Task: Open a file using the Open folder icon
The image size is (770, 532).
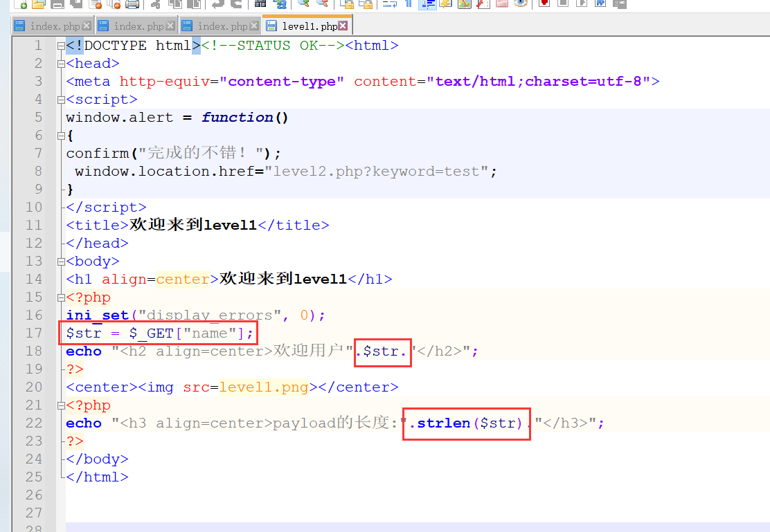Action: (x=37, y=6)
